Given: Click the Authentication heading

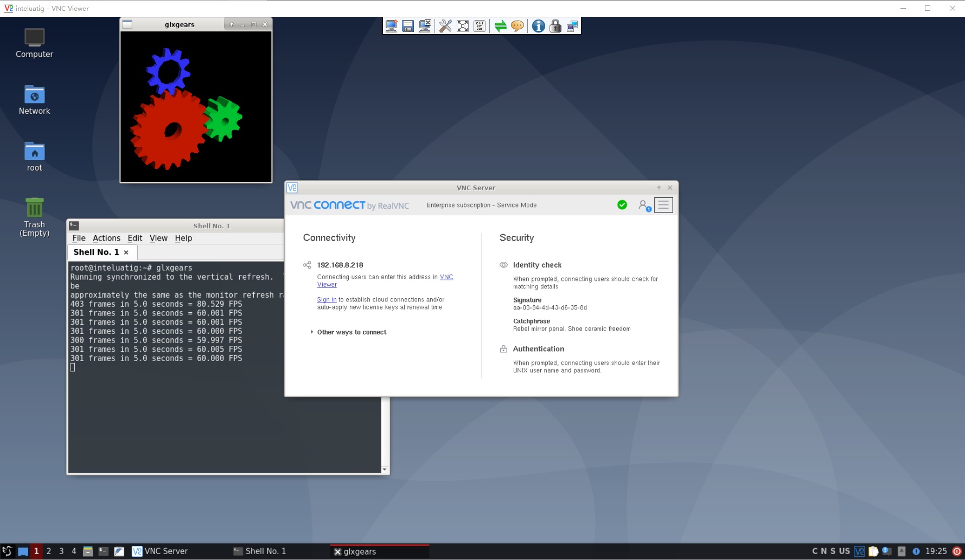Looking at the screenshot, I should click(539, 349).
